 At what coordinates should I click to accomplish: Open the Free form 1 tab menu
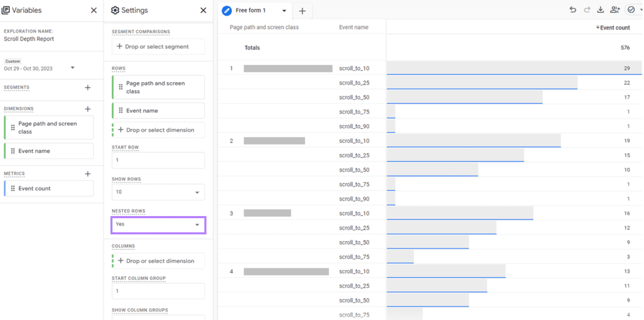[x=284, y=10]
